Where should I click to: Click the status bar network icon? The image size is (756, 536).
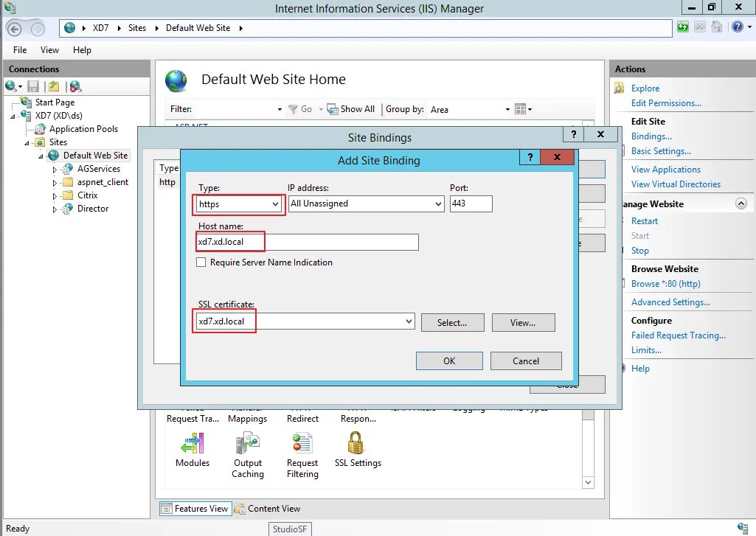click(x=743, y=528)
